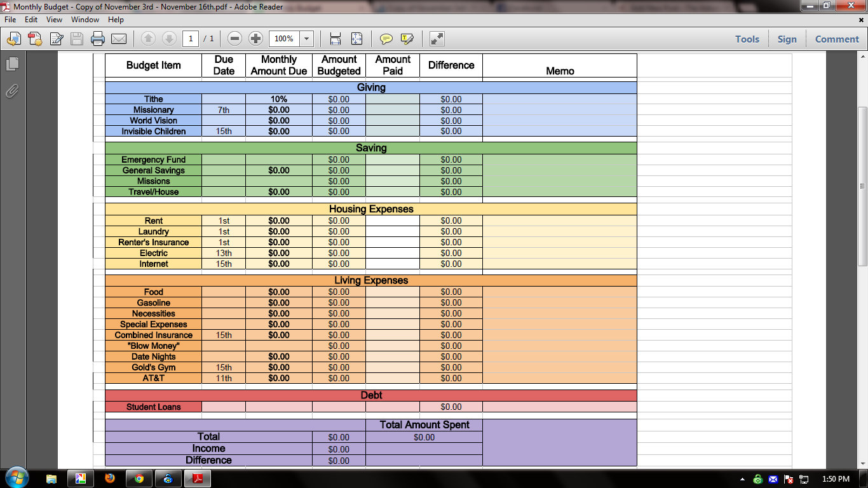Viewport: 868px width, 488px height.
Task: Fit page to window width
Action: coord(336,39)
